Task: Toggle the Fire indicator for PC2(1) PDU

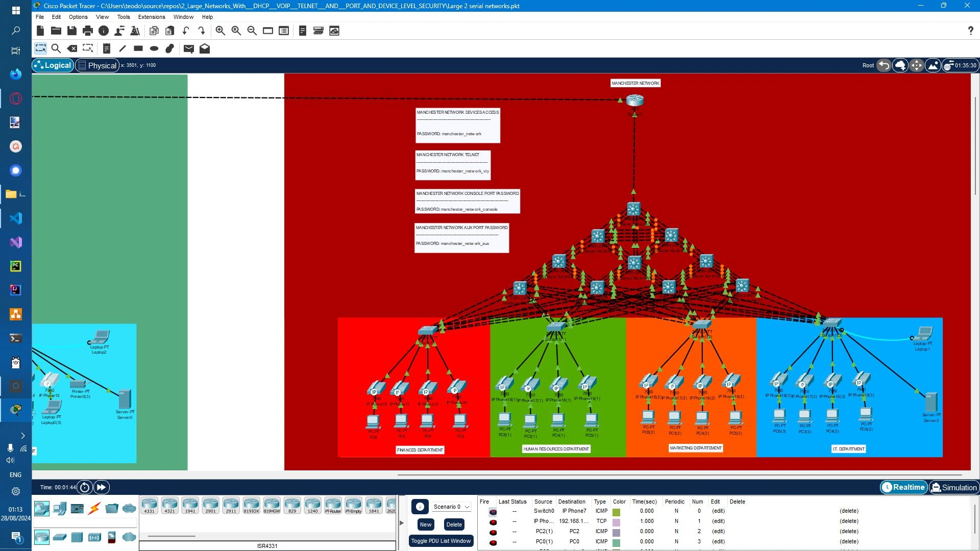Action: pyautogui.click(x=493, y=532)
